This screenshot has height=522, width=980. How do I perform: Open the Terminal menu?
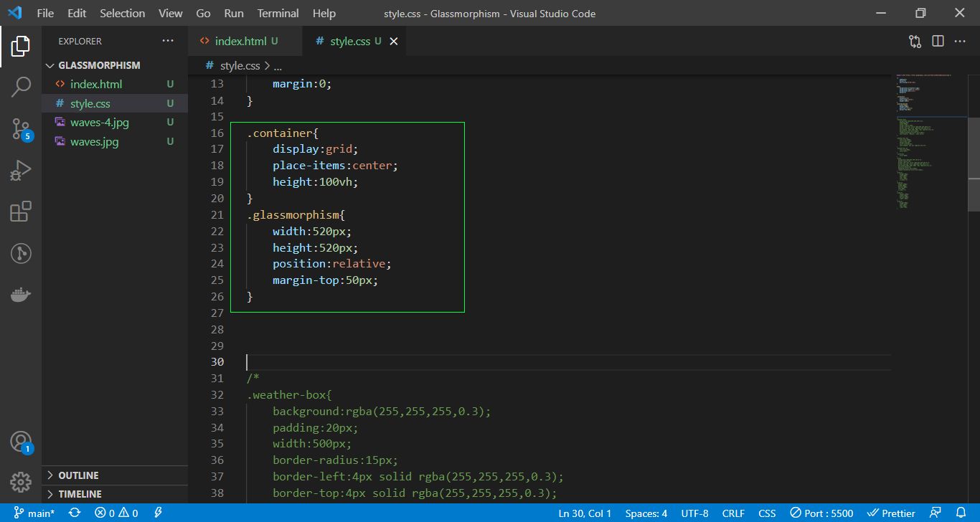[278, 13]
